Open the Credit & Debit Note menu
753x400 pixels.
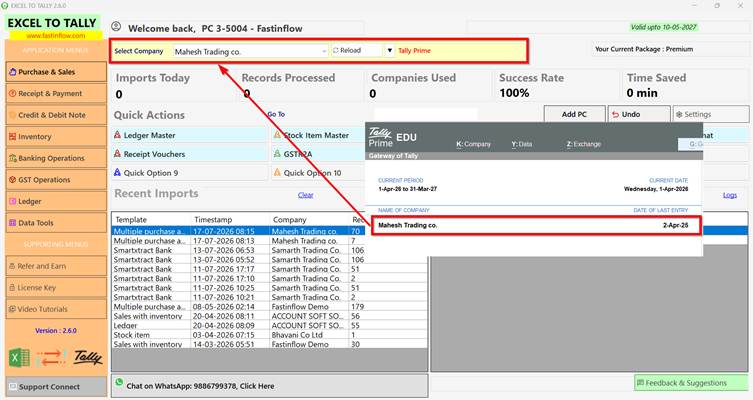(x=56, y=115)
